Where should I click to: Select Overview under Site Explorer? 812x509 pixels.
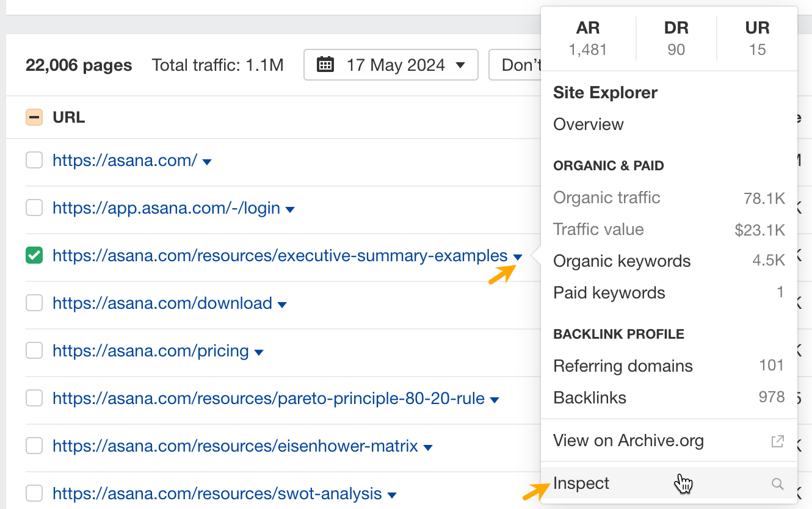click(x=588, y=124)
